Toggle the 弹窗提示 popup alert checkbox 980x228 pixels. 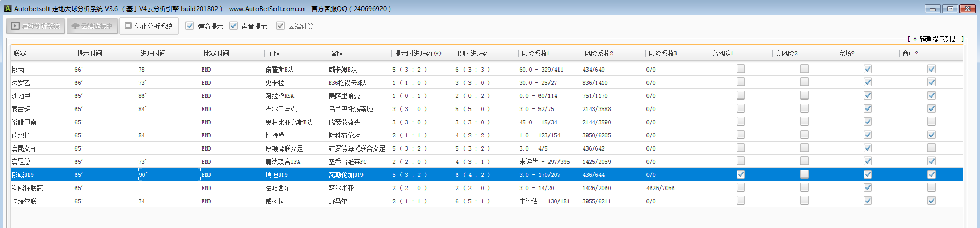[190, 26]
